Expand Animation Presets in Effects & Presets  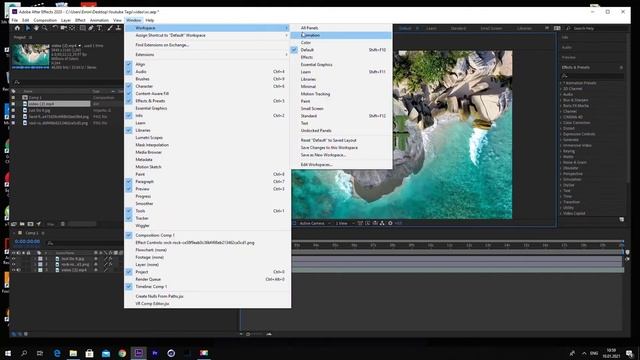tap(561, 83)
